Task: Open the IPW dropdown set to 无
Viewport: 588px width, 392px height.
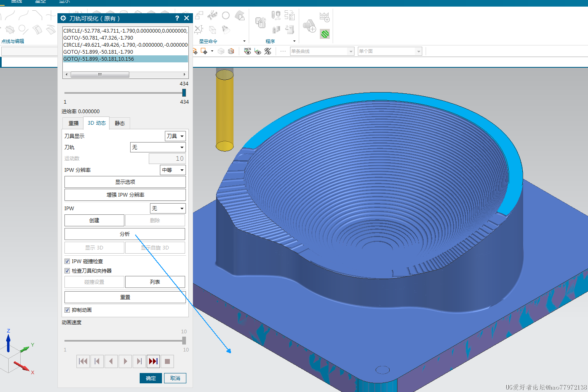Action: 168,208
